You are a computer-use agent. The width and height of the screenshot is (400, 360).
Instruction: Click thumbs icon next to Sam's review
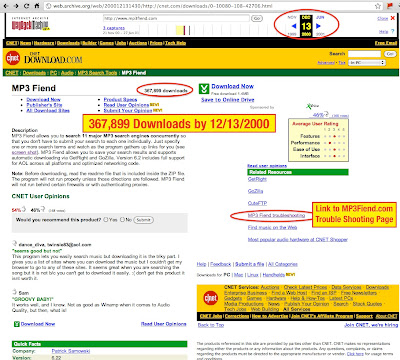(14, 292)
